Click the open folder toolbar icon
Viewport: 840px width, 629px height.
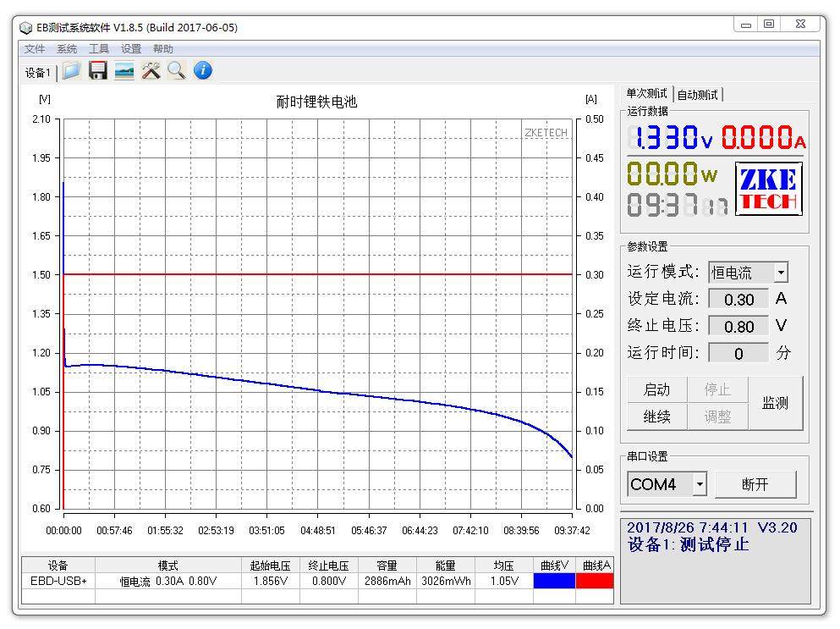coord(72,71)
